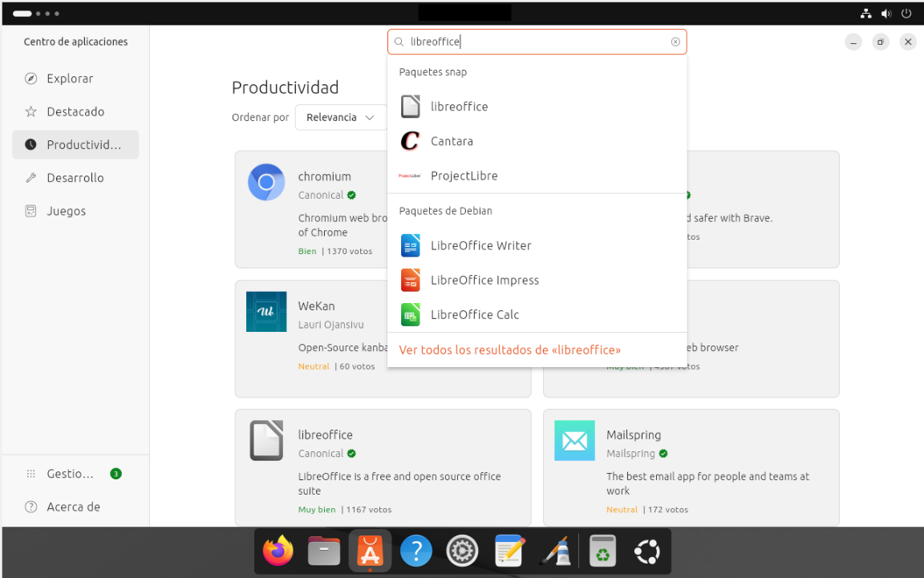
Task: Open the Juegos category
Action: click(x=64, y=211)
